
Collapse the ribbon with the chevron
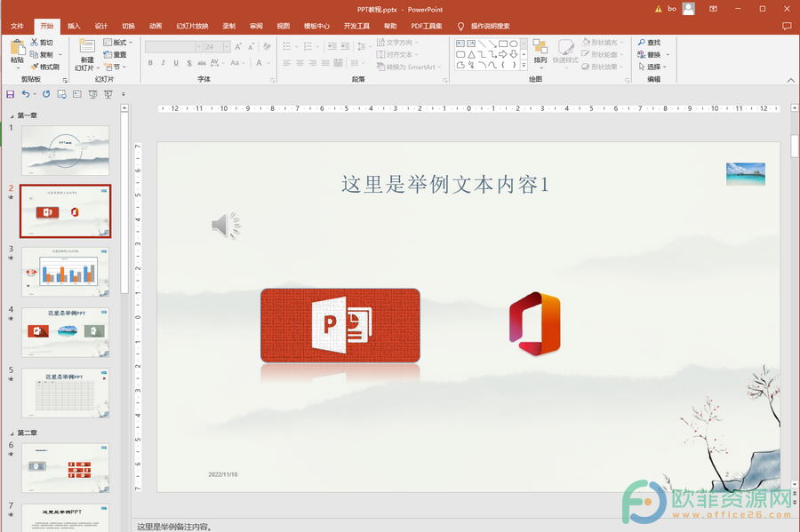tap(791, 80)
